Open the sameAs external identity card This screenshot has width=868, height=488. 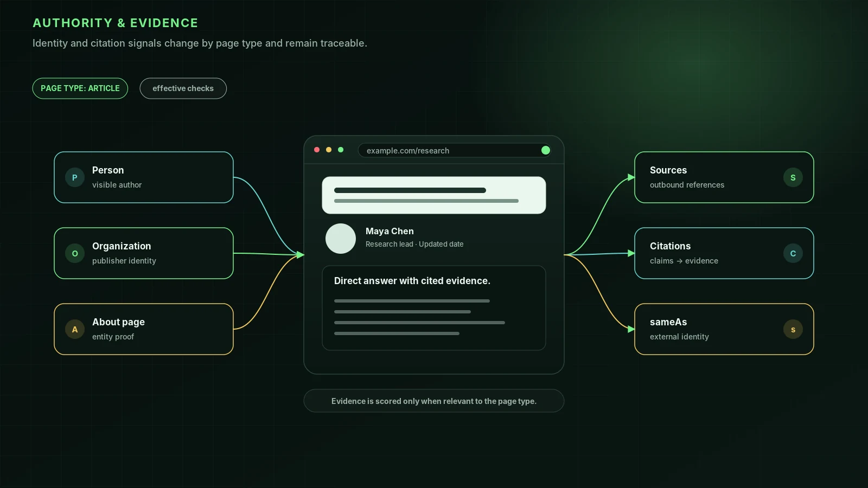tap(724, 329)
